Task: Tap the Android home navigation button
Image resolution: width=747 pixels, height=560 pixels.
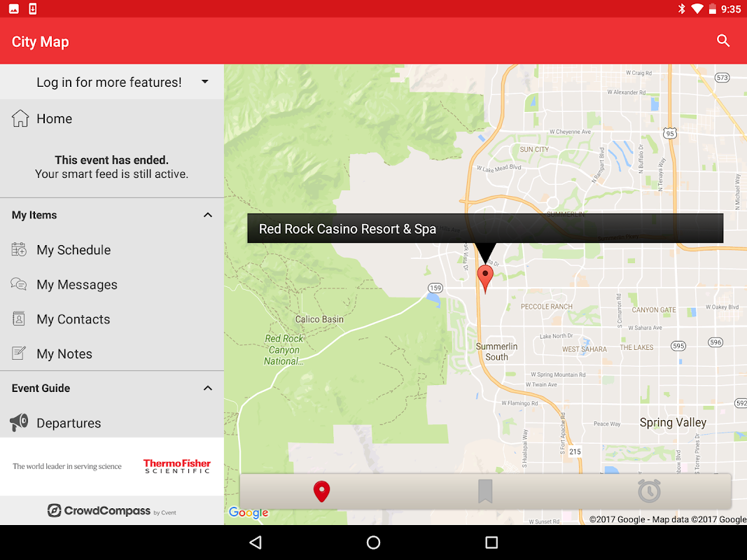Action: click(374, 542)
